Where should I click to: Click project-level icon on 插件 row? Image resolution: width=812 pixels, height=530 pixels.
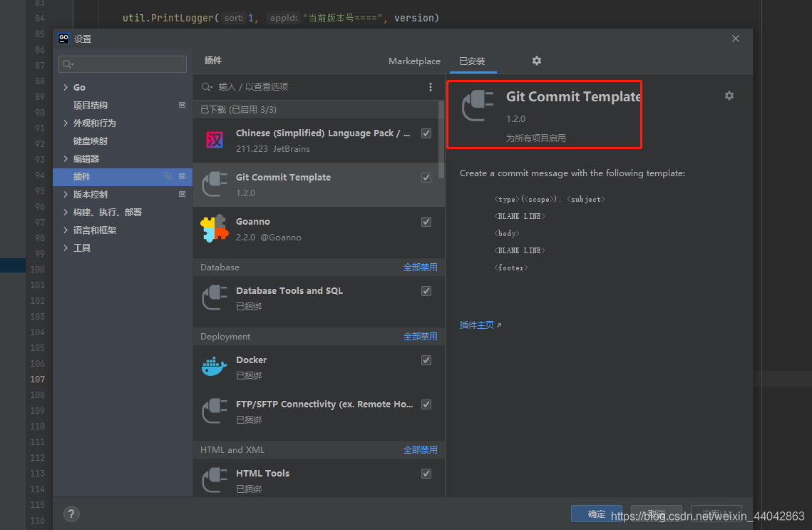point(183,177)
